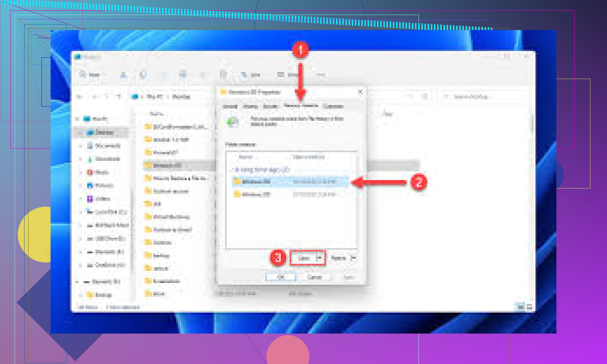Screen dimensions: 607x364
Task: Switch to the details view layout icon
Action: (x=521, y=307)
